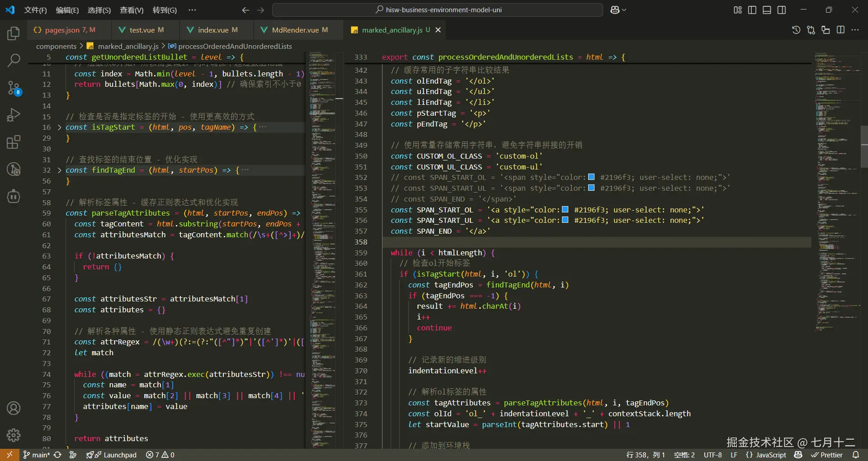Click the split editor right icon
The width and height of the screenshot is (868, 461).
tap(840, 30)
